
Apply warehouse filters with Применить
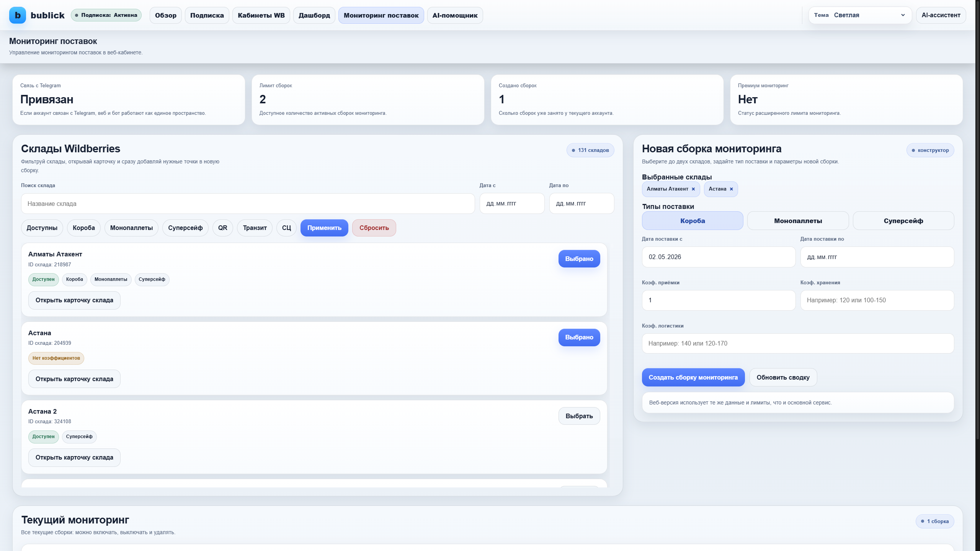[x=324, y=228]
